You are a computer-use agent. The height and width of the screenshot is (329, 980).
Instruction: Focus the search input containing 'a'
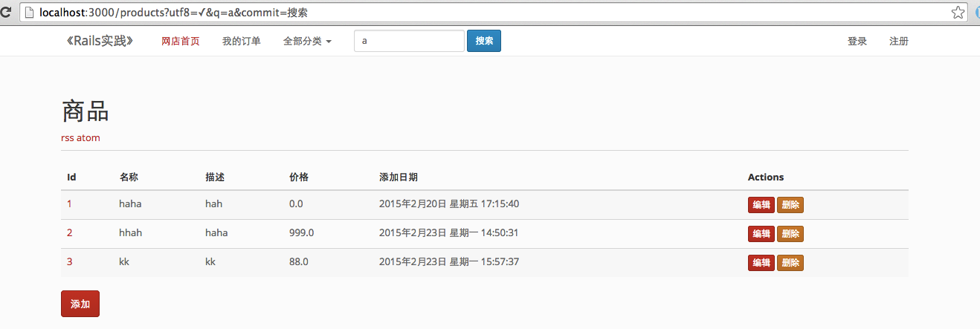coord(409,42)
